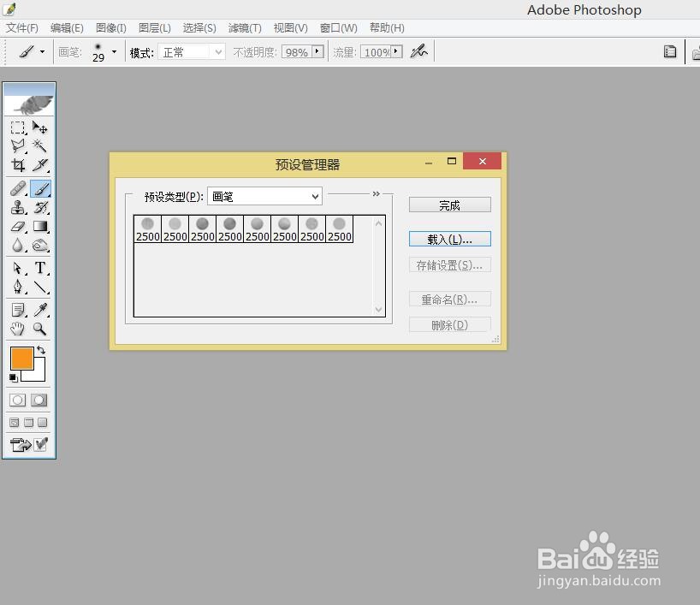Select the Sponge tool
Screen dimensions: 700x605
click(x=39, y=245)
